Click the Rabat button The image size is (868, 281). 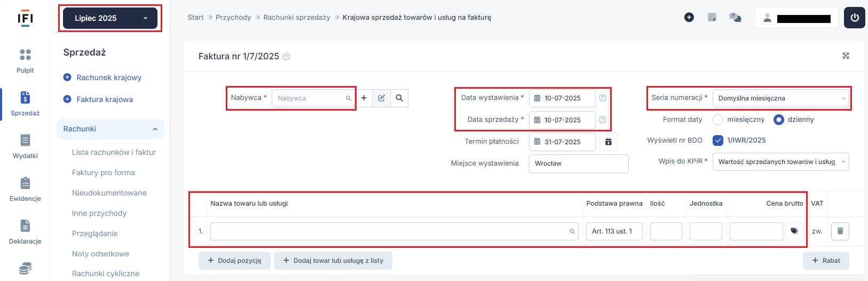826,261
